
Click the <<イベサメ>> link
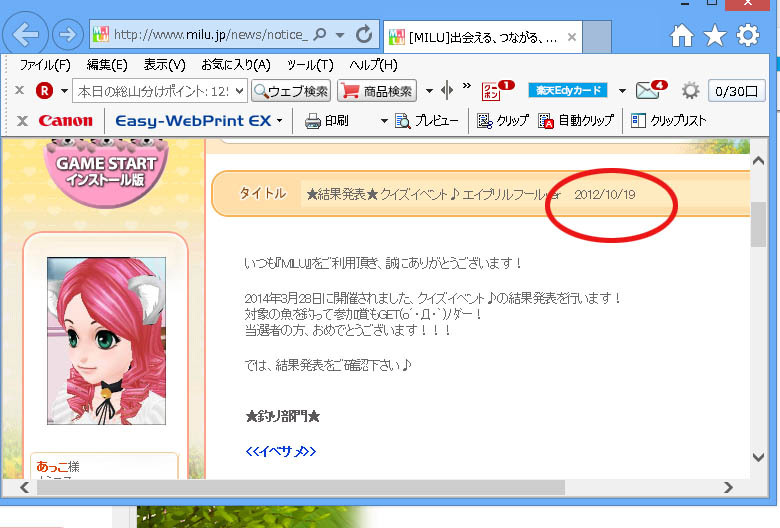click(x=281, y=452)
